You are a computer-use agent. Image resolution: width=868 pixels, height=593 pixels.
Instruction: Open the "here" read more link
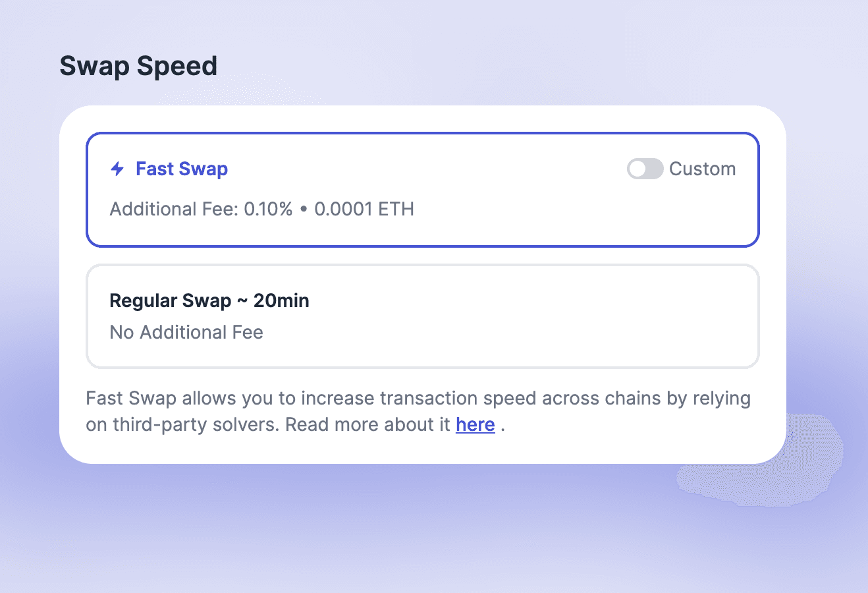(475, 424)
